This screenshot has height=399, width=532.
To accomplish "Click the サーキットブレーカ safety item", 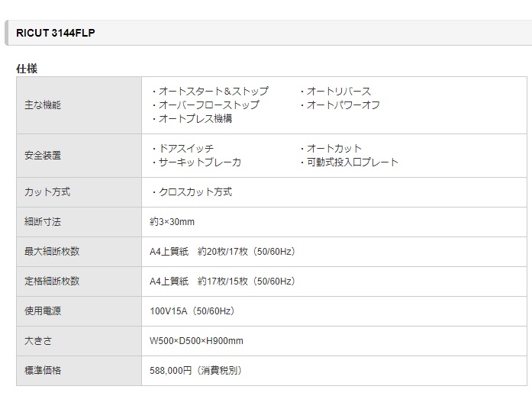I will pos(196,162).
